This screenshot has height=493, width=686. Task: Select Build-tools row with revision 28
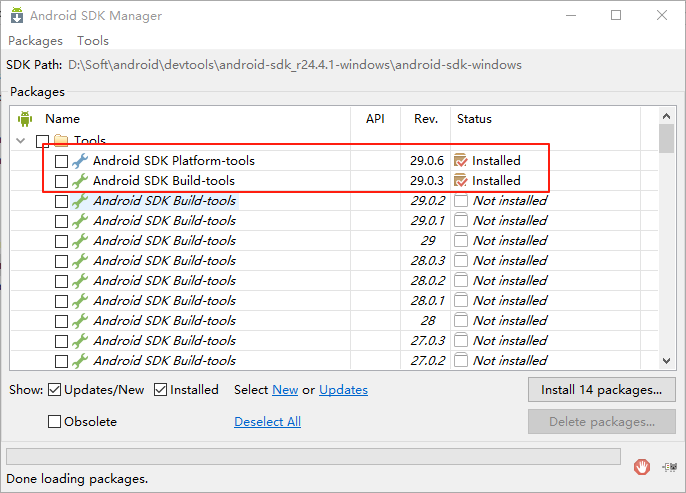click(165, 321)
